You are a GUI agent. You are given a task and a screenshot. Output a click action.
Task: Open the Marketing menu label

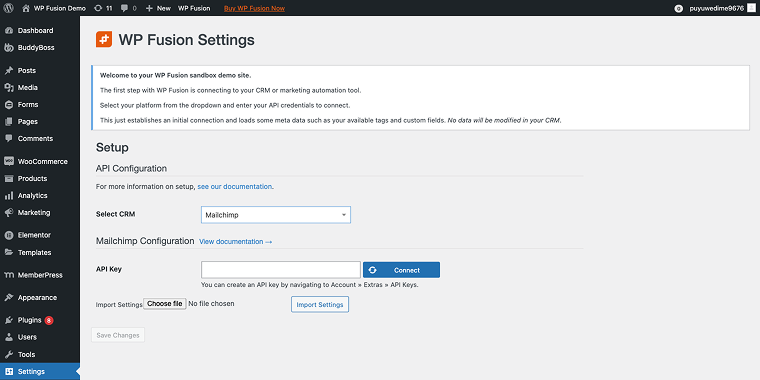(x=34, y=212)
